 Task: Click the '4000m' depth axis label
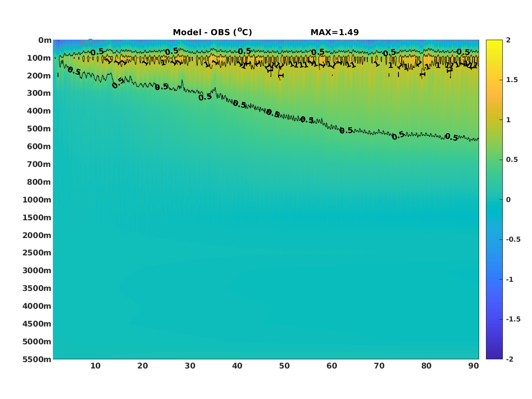[x=37, y=306]
